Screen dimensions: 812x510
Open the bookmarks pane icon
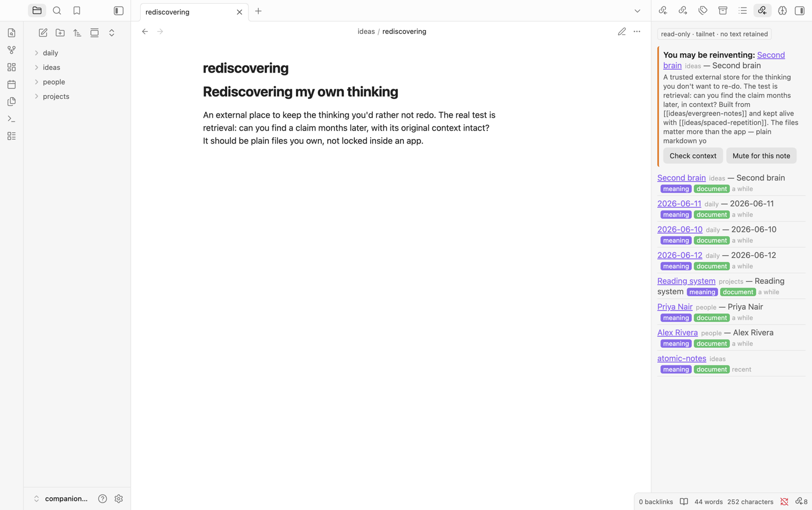coord(77,11)
